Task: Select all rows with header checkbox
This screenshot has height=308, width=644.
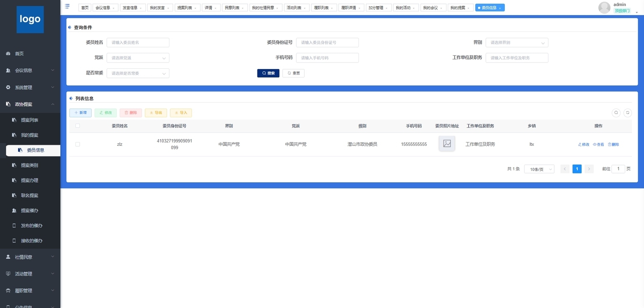Action: click(x=78, y=126)
